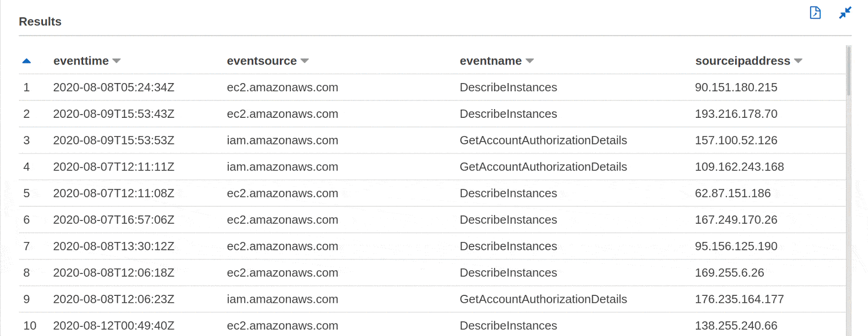
Task: Click row number 5
Action: 27,193
